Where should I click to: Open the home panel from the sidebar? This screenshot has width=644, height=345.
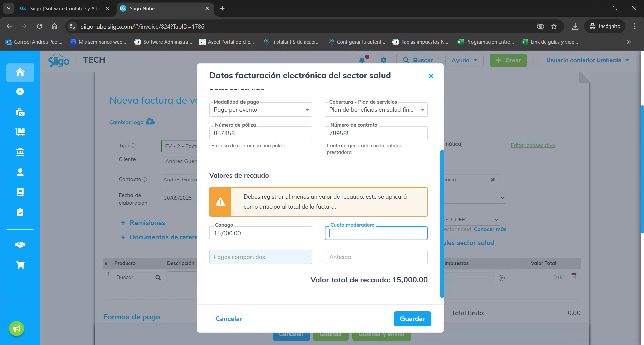(x=20, y=72)
